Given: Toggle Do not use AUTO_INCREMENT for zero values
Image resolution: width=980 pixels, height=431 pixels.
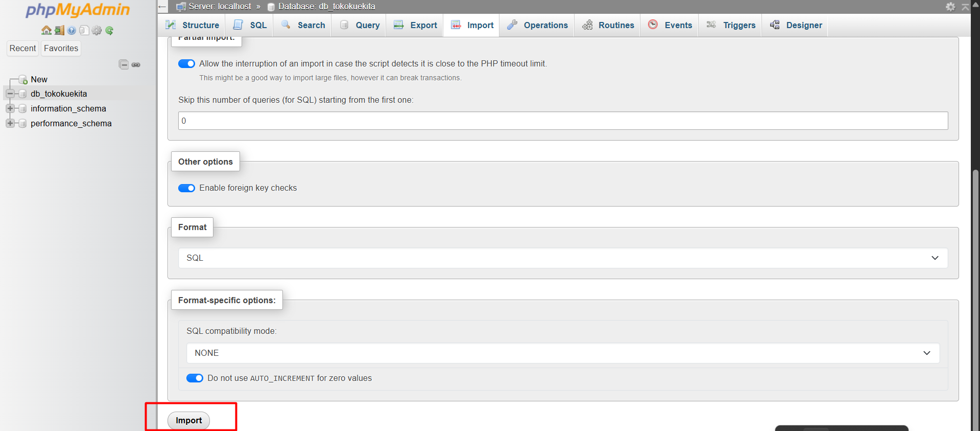Looking at the screenshot, I should click(x=195, y=378).
